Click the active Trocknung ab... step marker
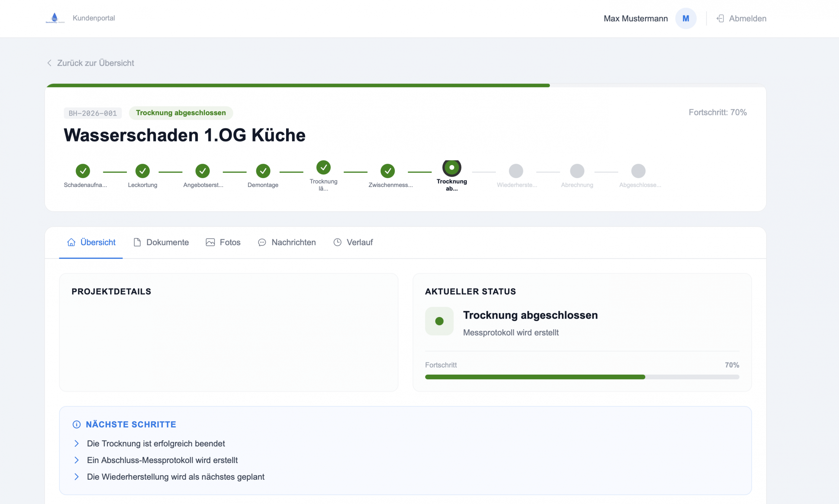The height and width of the screenshot is (504, 839). (x=452, y=167)
